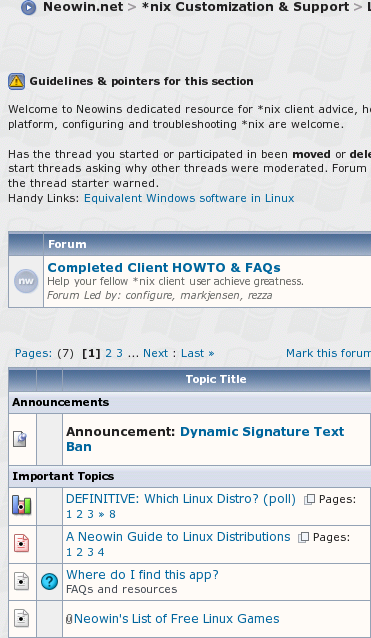The image size is (371, 638).
Task: Open Dynamic Signature Text Ban announcement
Action: 205,439
